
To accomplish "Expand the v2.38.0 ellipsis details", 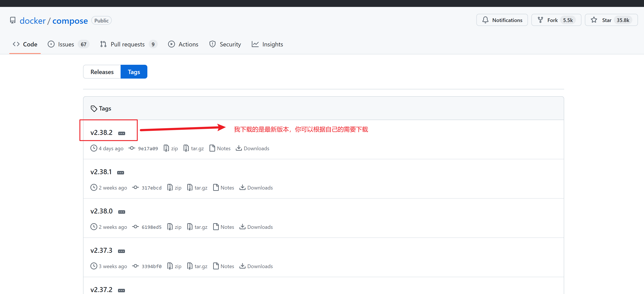I will [x=122, y=212].
